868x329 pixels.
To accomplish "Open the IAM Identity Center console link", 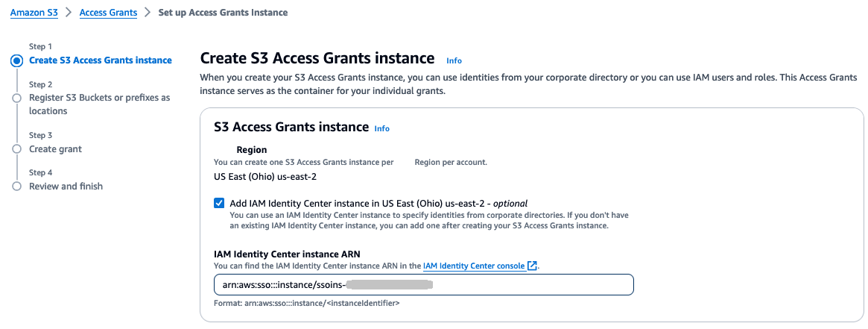I will pyautogui.click(x=474, y=266).
